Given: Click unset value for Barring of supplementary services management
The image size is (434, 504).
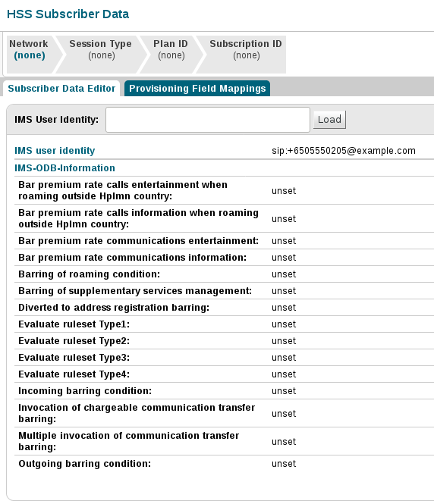Looking at the screenshot, I should pos(284,291).
